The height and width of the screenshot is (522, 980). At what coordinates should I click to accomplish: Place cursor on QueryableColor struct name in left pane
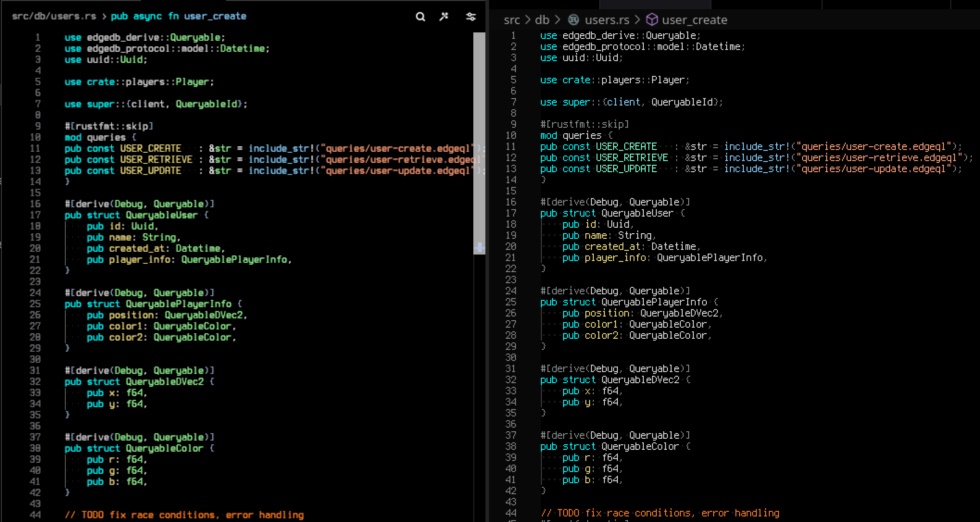coord(164,448)
